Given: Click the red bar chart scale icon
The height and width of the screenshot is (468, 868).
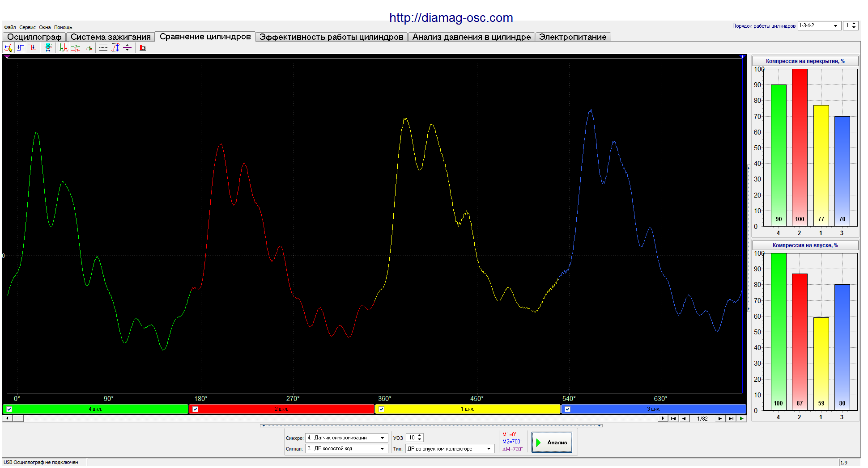Looking at the screenshot, I should point(143,48).
